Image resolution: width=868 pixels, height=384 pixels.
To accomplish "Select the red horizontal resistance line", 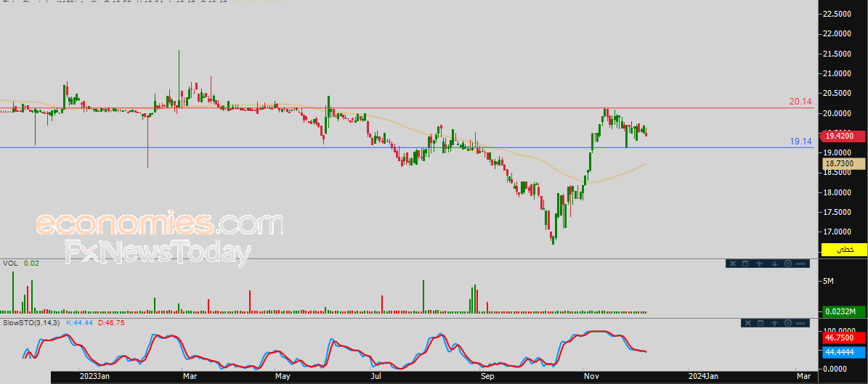I will coord(407,108).
